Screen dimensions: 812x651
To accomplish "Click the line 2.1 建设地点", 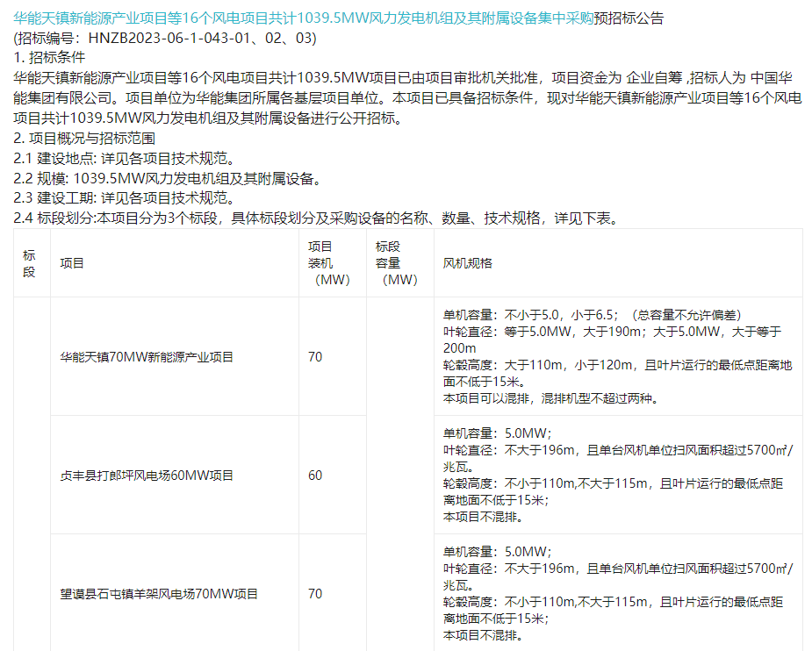I will click(126, 158).
